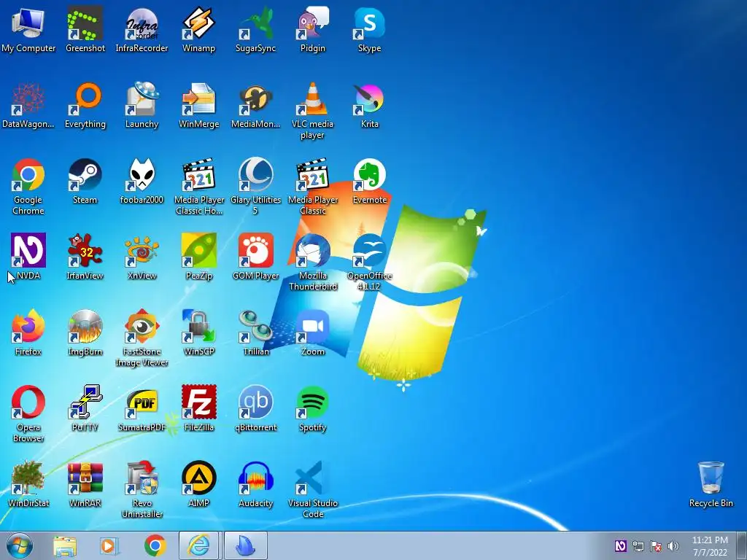Select the DataWagon shortcut icon
Image resolution: width=747 pixels, height=560 pixels.
click(28, 99)
